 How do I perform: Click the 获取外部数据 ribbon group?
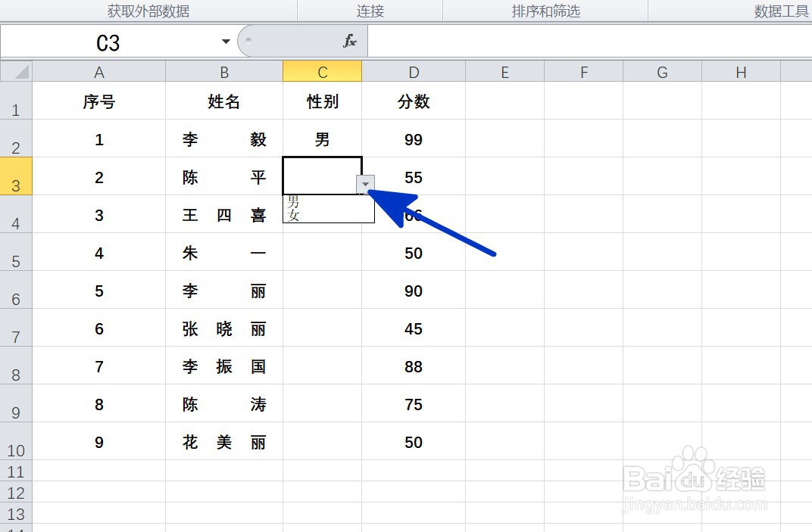[148, 11]
